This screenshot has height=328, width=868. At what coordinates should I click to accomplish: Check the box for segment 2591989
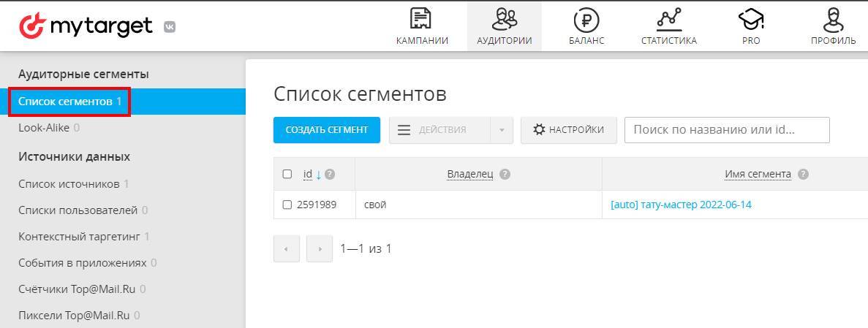[x=287, y=205]
